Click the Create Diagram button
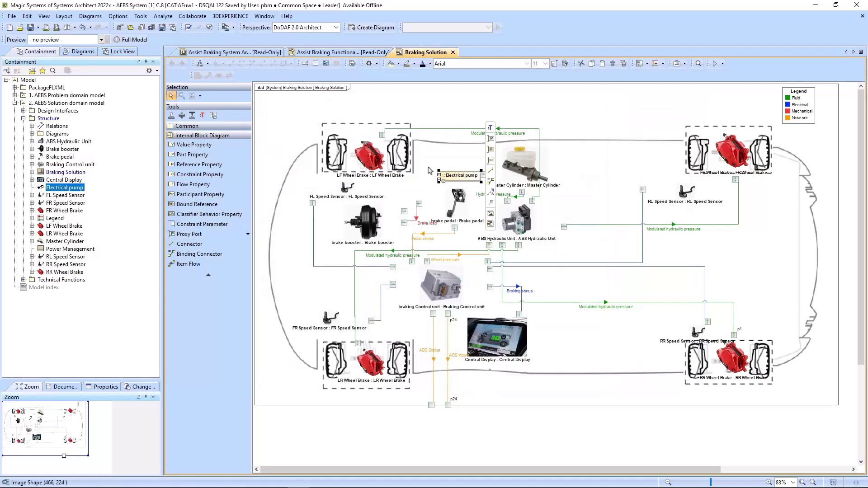The height and width of the screenshot is (488, 868). [371, 28]
